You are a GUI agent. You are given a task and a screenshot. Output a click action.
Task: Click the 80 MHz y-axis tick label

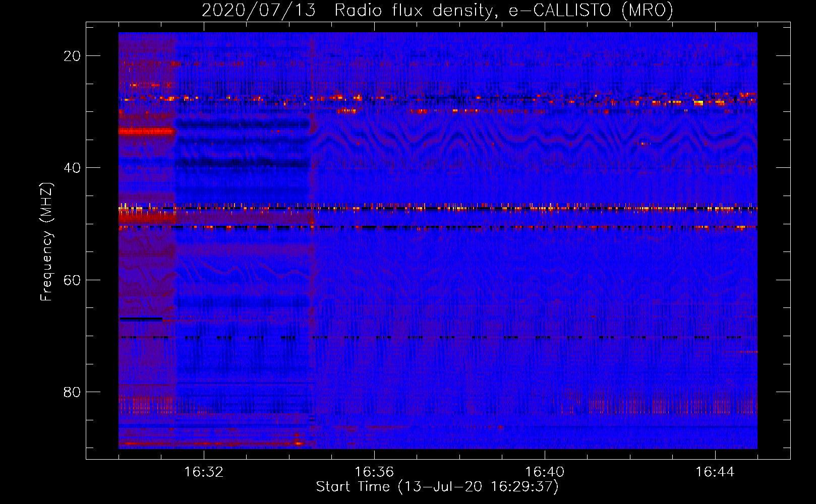(72, 392)
